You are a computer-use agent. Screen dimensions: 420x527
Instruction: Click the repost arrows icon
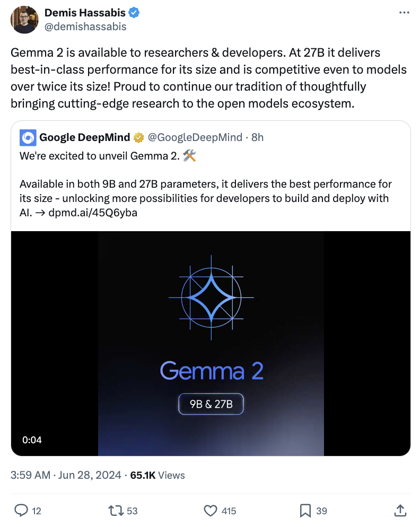pyautogui.click(x=116, y=511)
